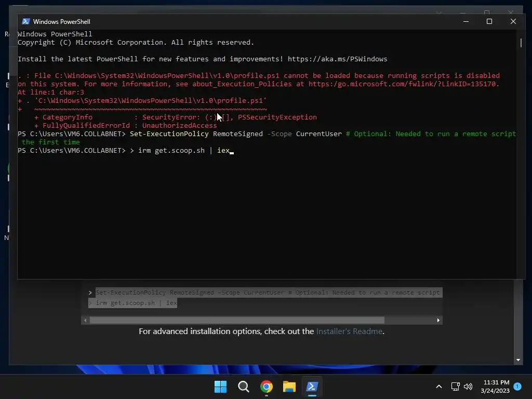Viewport: 532px width, 399px height.
Task: Click the left arrow of the code scrollbar
Action: pyautogui.click(x=85, y=320)
